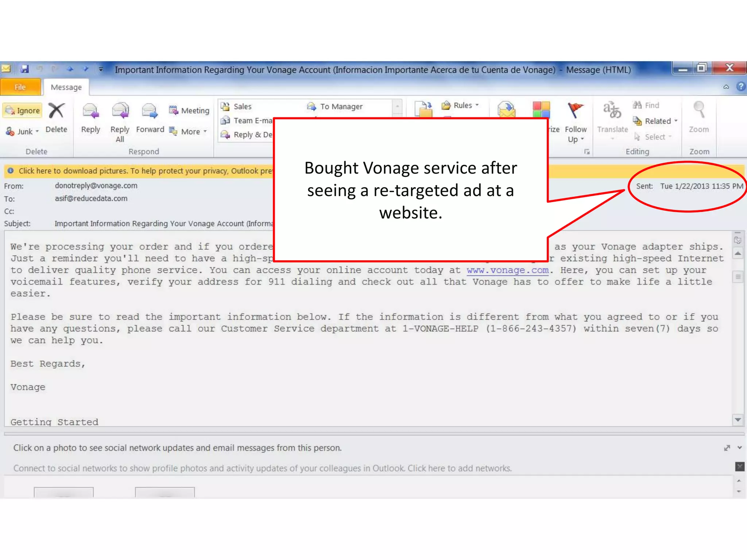Save the message using the floppy icon
This screenshot has height=560, width=747.
(24, 69)
